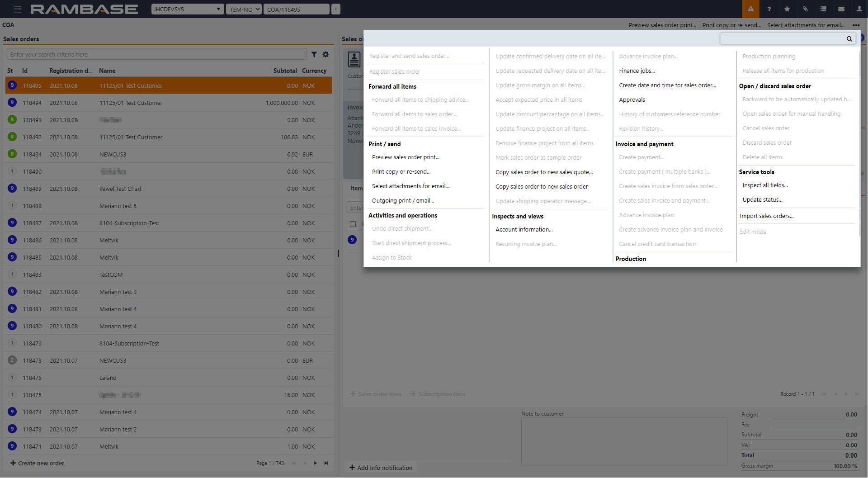Open the JHCDEVSYS system dropdown
Viewport: 868px width, 478px height.
(x=187, y=9)
